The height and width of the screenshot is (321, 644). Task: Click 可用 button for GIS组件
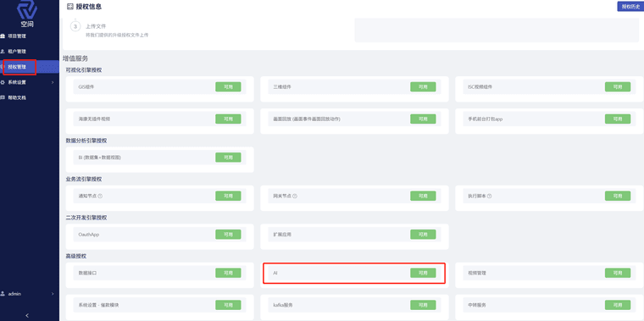[x=228, y=86]
